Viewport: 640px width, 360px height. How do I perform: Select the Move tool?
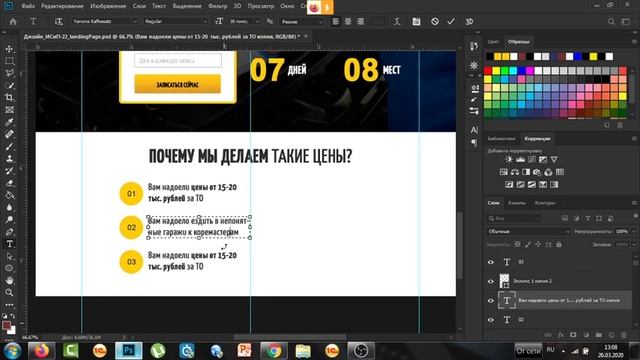click(9, 49)
